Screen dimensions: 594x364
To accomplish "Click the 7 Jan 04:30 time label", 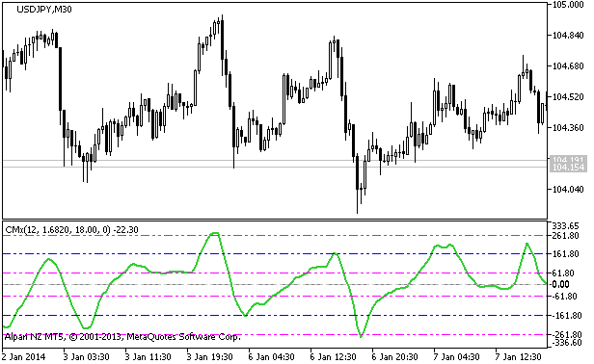I will coord(456,357).
